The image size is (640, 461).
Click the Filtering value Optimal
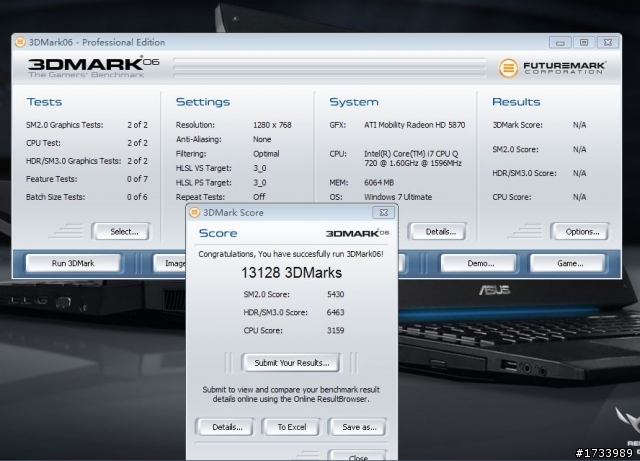pyautogui.click(x=266, y=154)
